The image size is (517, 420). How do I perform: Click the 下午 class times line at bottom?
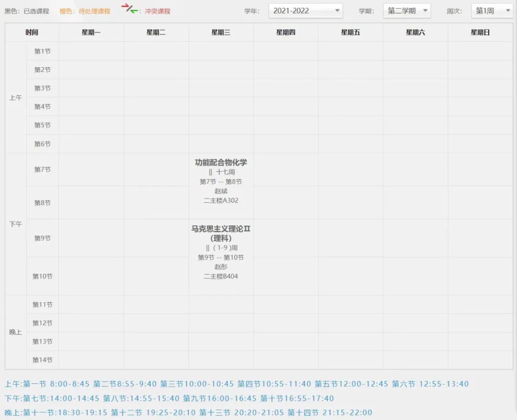tap(169, 398)
